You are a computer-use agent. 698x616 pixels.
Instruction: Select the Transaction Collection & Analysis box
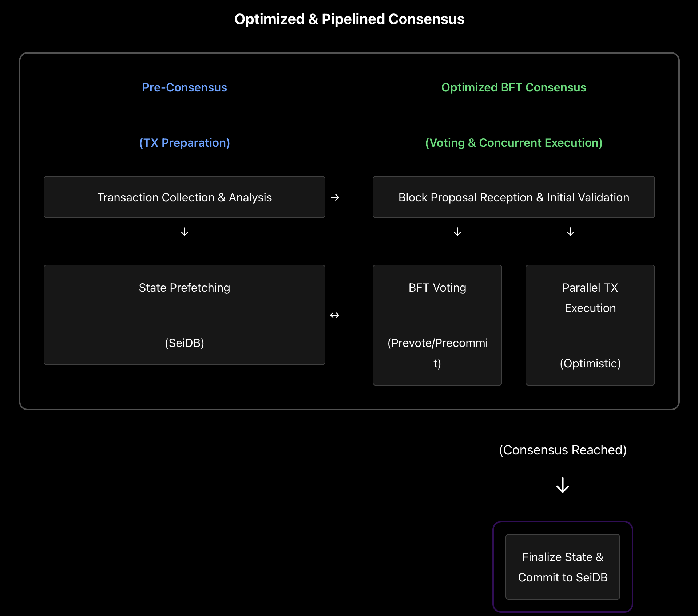(x=184, y=197)
